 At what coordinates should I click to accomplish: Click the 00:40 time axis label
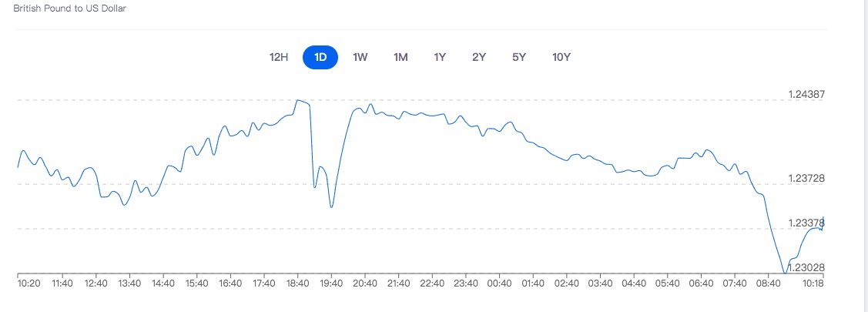[x=499, y=283]
